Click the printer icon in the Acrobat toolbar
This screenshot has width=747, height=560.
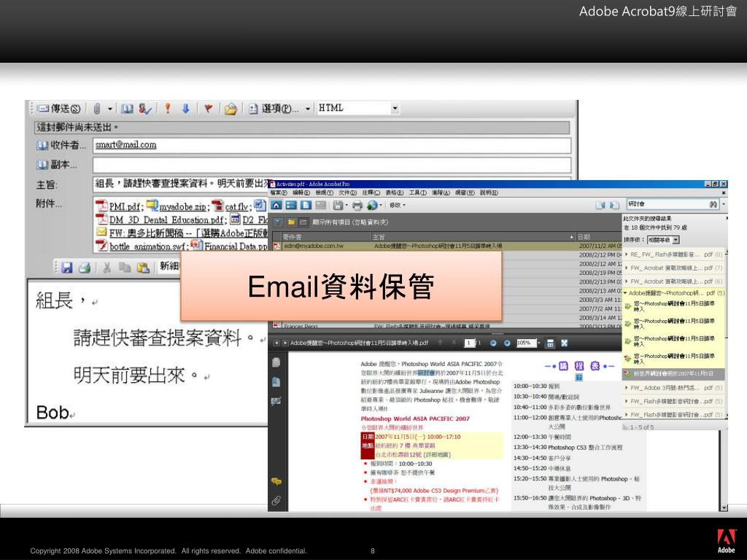357,206
